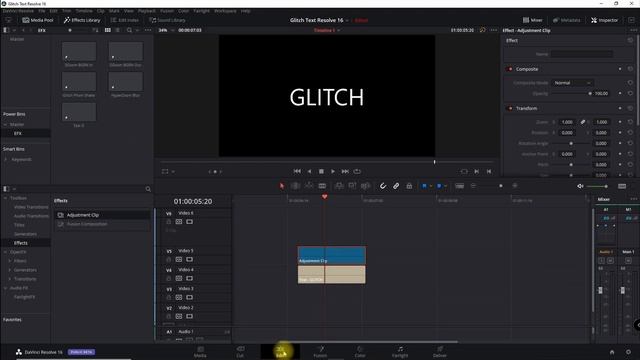Switch to the Media page
The image size is (640, 360).
point(200,352)
